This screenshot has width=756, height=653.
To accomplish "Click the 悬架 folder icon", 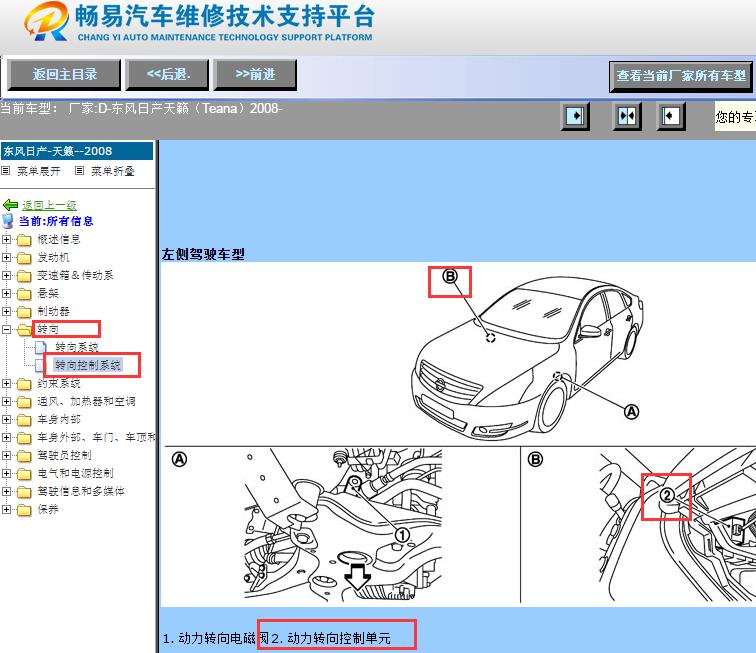I will 24,294.
